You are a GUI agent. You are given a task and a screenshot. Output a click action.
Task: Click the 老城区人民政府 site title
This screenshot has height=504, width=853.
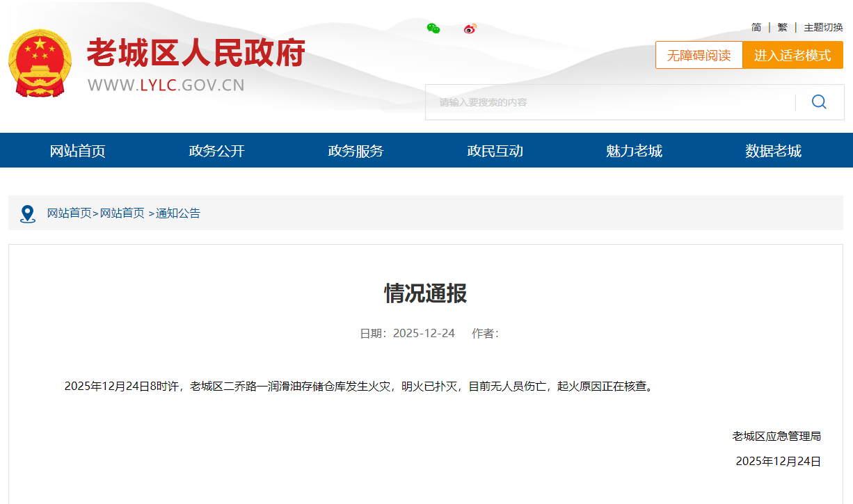[x=196, y=54]
